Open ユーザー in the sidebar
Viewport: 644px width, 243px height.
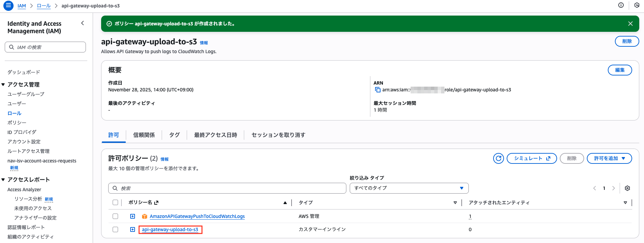17,104
